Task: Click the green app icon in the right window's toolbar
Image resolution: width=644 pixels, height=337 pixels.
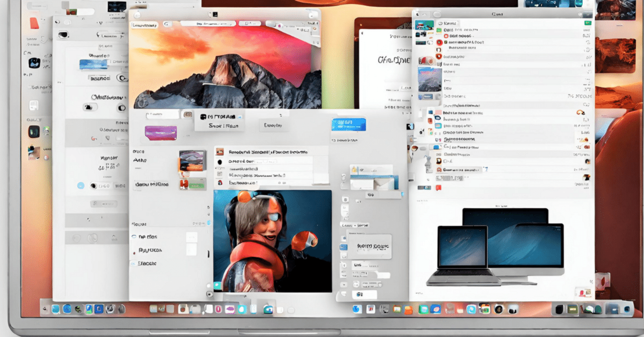Action: click(589, 23)
